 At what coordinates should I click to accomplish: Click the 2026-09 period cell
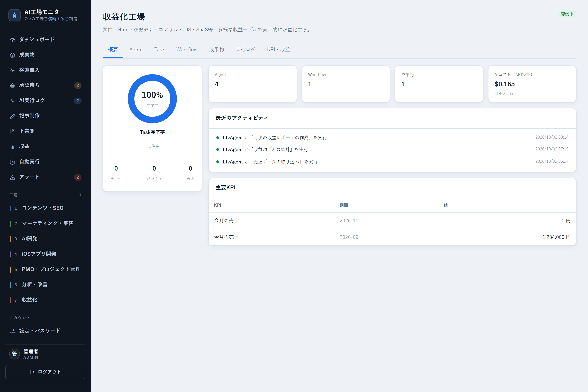coord(349,237)
